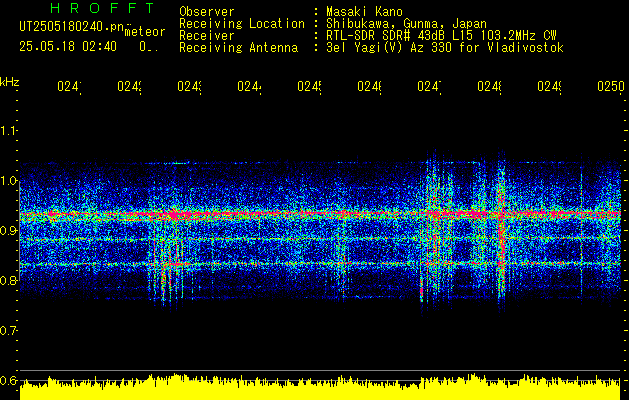Click the 0245 time marker
Viewport: 629px width, 400px height.
[x=309, y=86]
